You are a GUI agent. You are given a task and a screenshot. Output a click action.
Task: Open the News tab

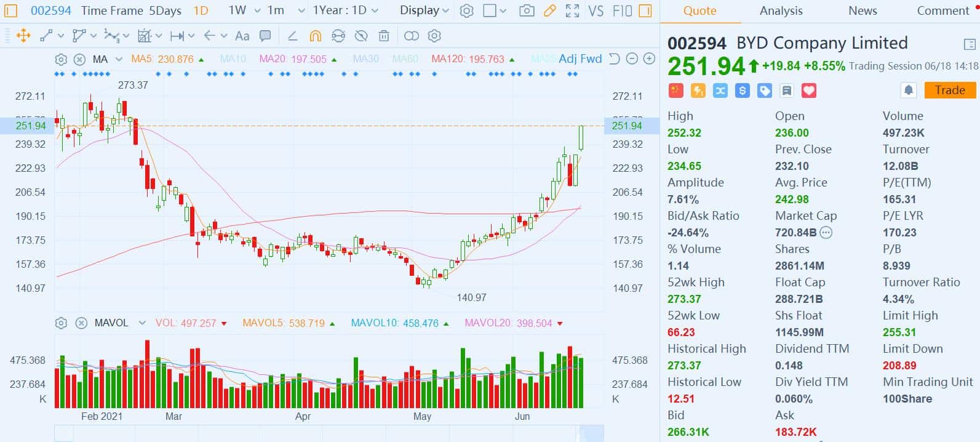tap(862, 10)
